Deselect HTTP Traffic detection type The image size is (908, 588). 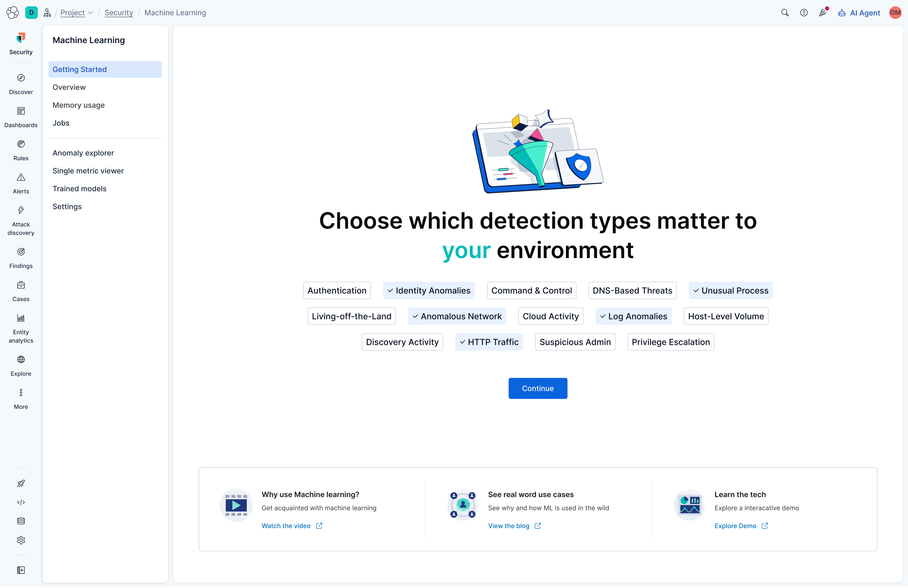489,342
